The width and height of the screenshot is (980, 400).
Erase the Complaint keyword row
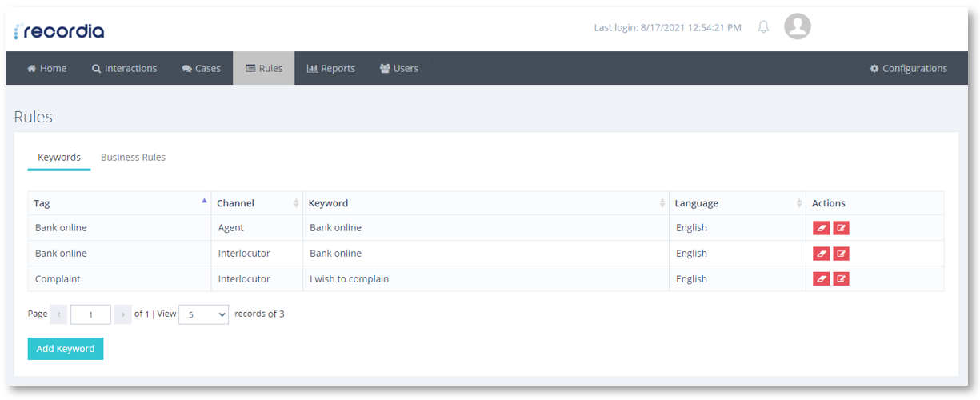(821, 278)
